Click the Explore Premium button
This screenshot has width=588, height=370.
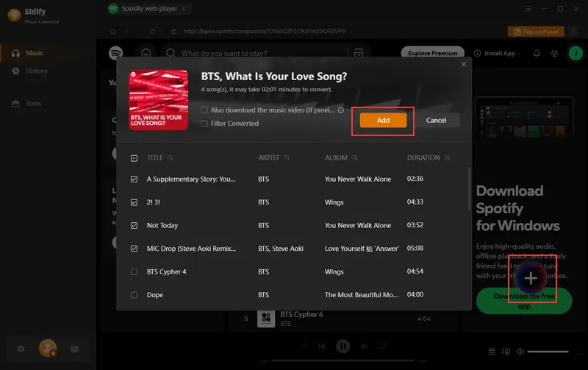pos(432,53)
